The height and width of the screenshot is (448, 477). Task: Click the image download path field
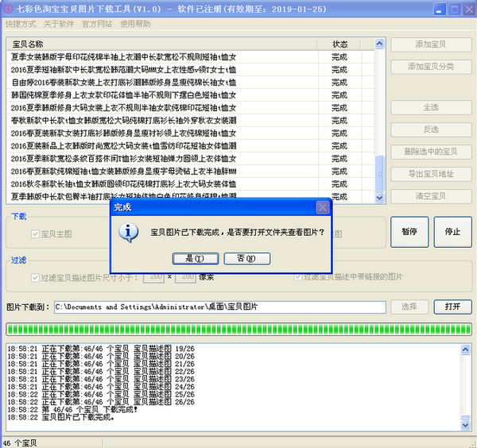[x=220, y=307]
